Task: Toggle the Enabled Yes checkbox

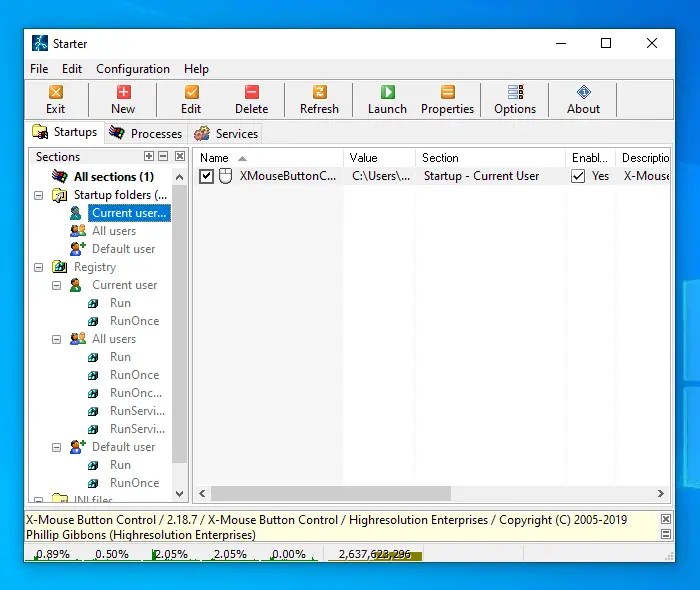Action: click(x=578, y=176)
